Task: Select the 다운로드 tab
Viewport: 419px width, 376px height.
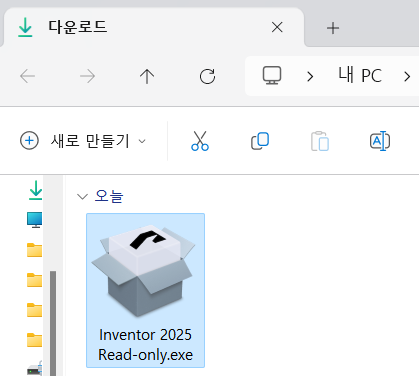Action: click(x=153, y=27)
